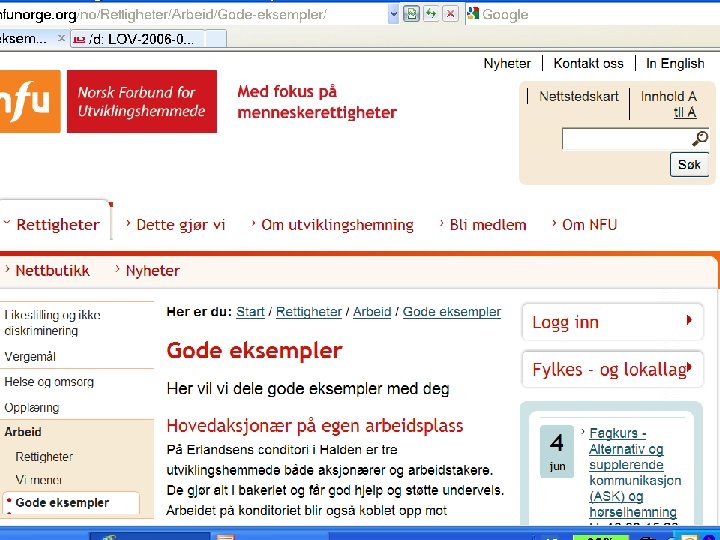Switch site to In English
The width and height of the screenshot is (720, 540).
(x=675, y=63)
